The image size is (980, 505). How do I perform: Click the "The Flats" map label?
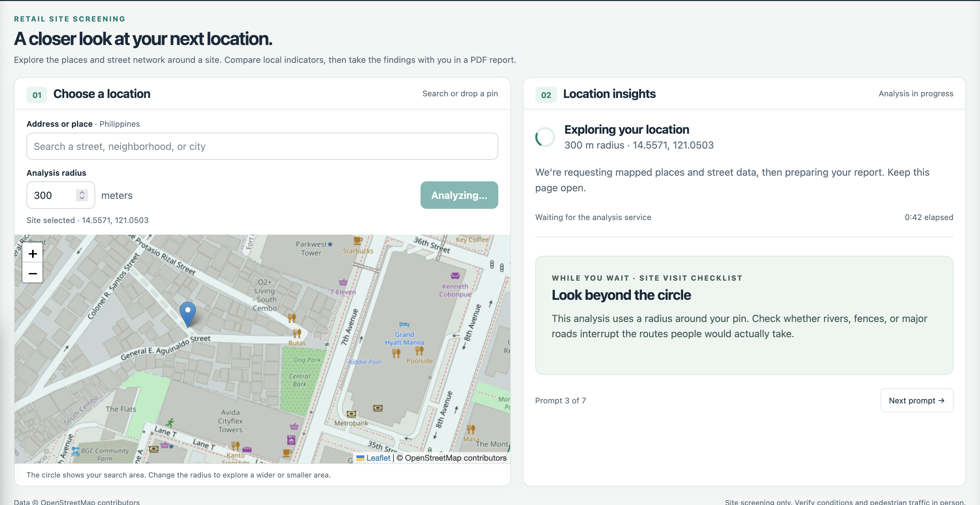[121, 409]
